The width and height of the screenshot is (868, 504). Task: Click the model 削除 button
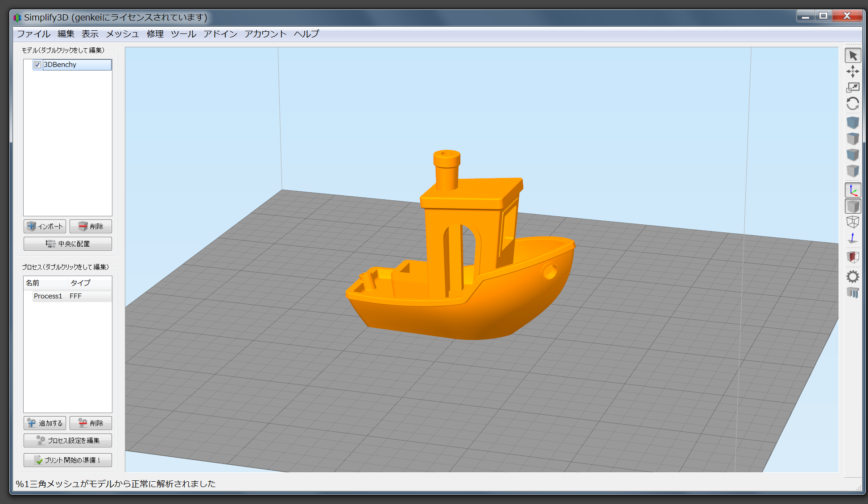click(x=91, y=227)
